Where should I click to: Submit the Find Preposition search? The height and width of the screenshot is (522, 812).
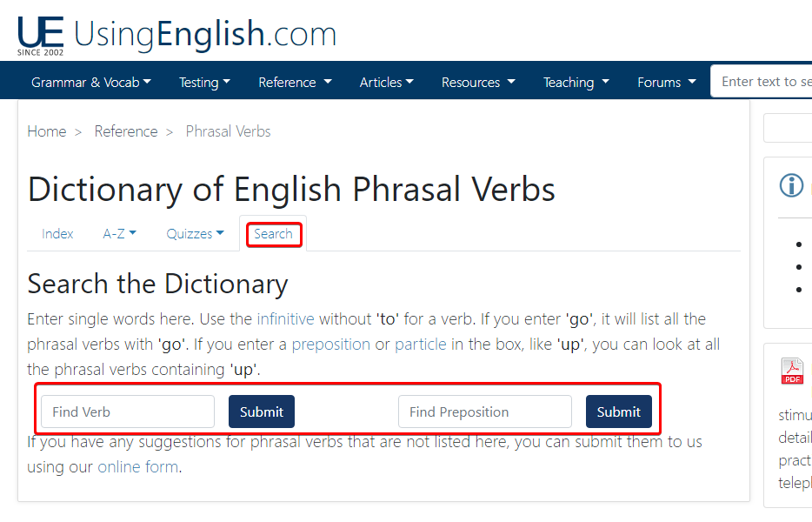pos(619,412)
